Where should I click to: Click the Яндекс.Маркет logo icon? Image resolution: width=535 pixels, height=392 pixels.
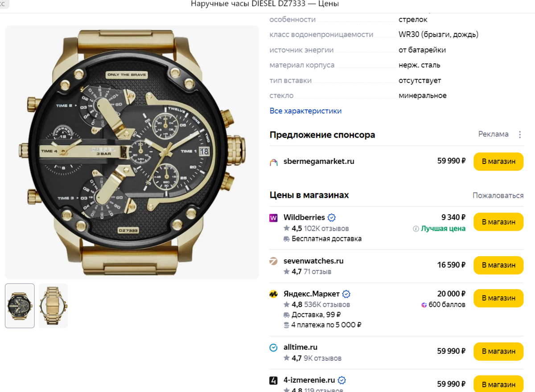pyautogui.click(x=274, y=294)
